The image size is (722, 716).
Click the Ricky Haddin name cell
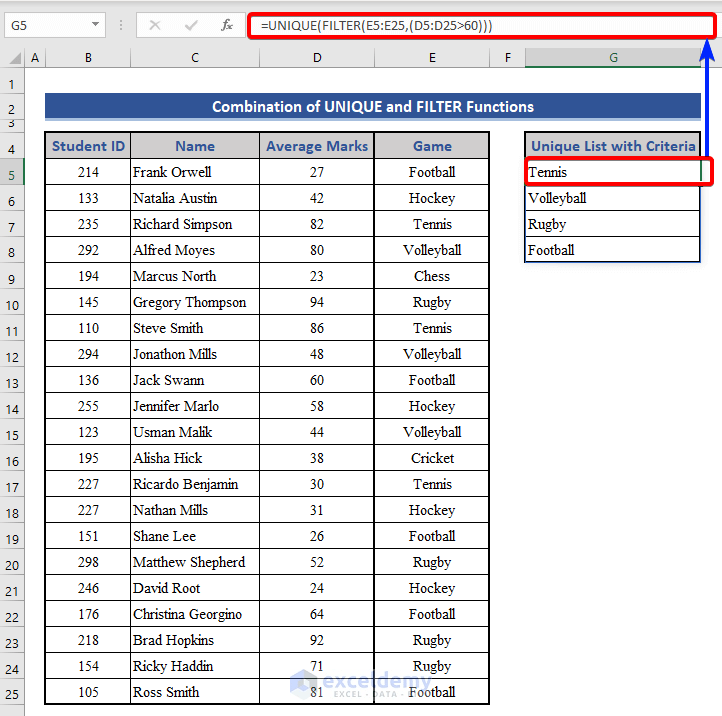[x=195, y=666]
